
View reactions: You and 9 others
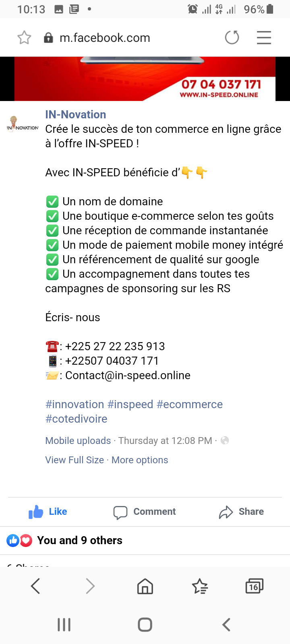pyautogui.click(x=79, y=540)
